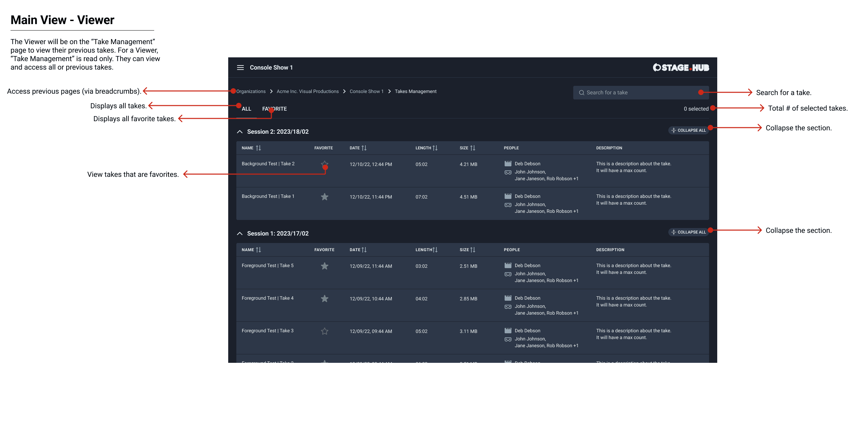Sort Session 1 table by Size

point(473,250)
